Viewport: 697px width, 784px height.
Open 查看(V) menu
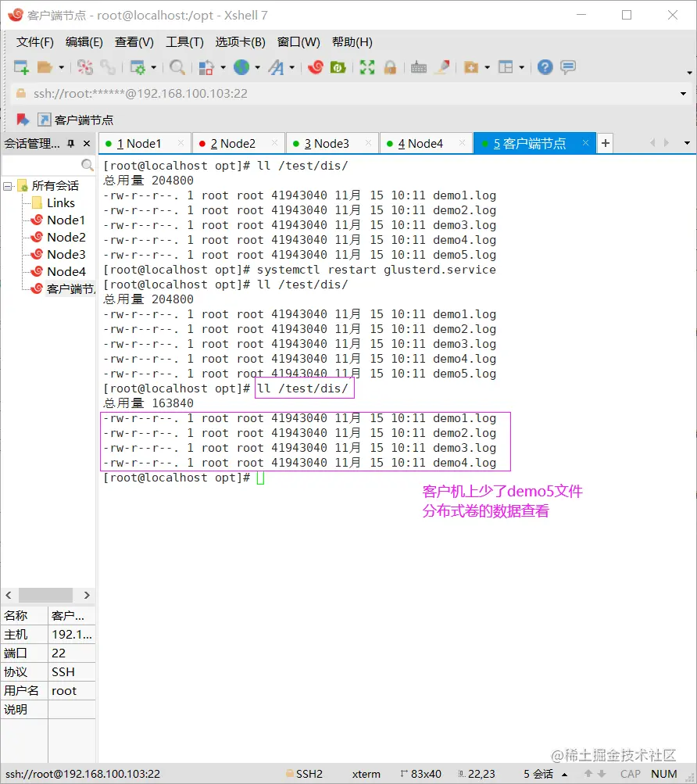[x=134, y=42]
